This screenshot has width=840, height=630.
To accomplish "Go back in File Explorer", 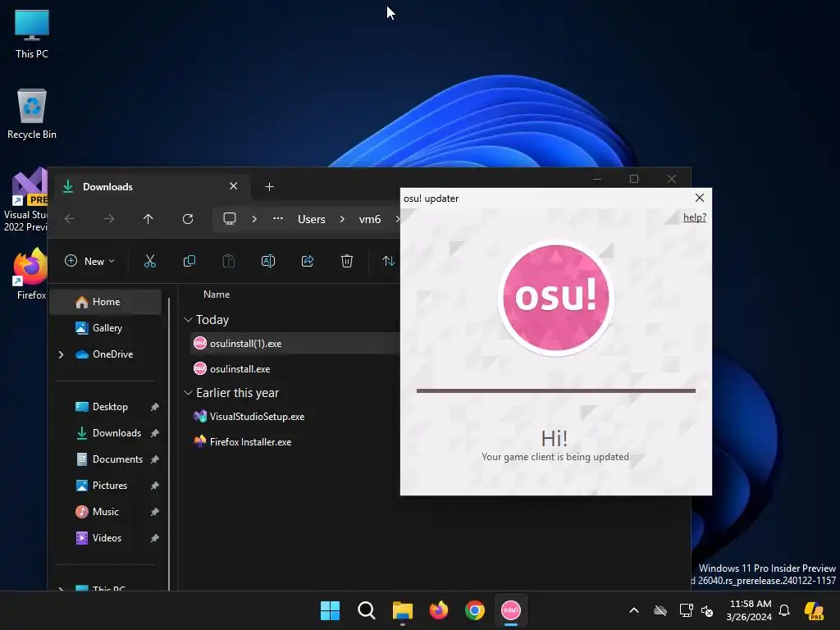I will click(x=70, y=219).
